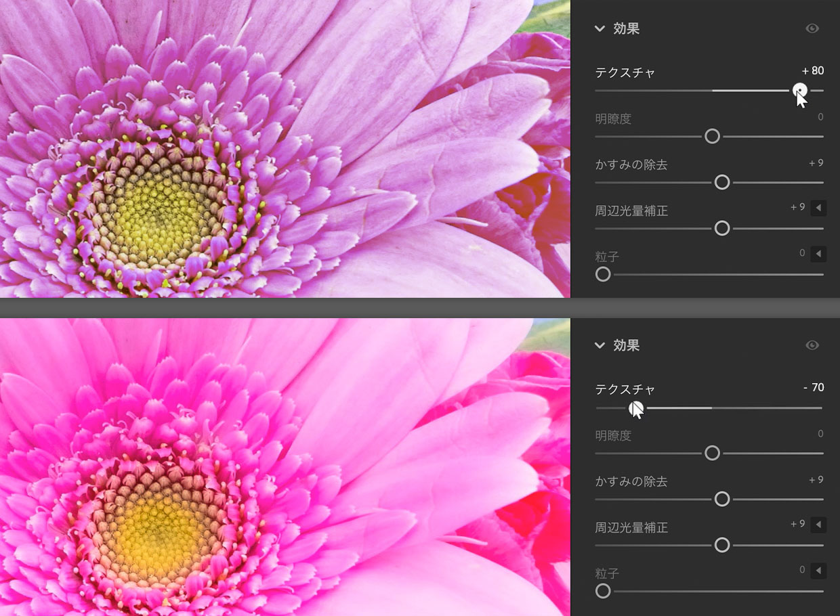Click the upper テクスチャ label
This screenshot has height=616, width=840.
tap(625, 72)
